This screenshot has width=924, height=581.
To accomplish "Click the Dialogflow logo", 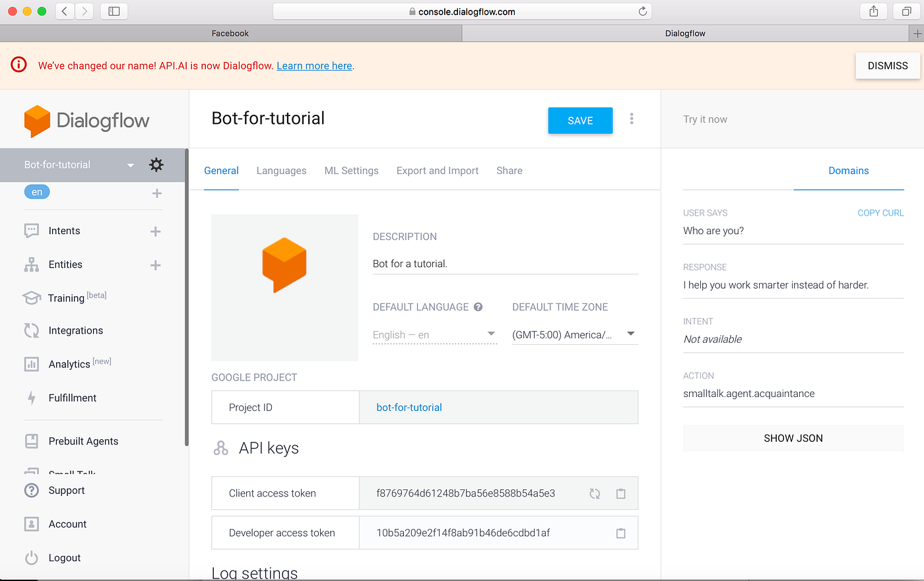I will click(x=86, y=121).
